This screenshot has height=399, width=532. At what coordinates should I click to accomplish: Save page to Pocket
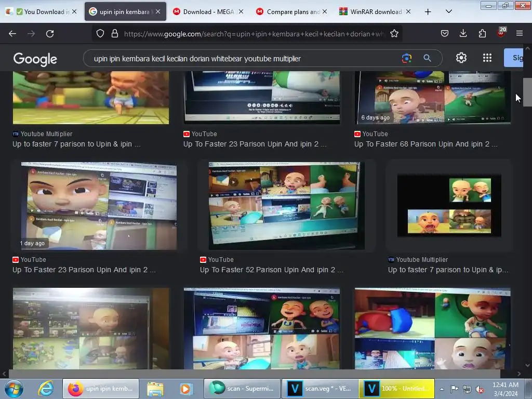coord(445,34)
